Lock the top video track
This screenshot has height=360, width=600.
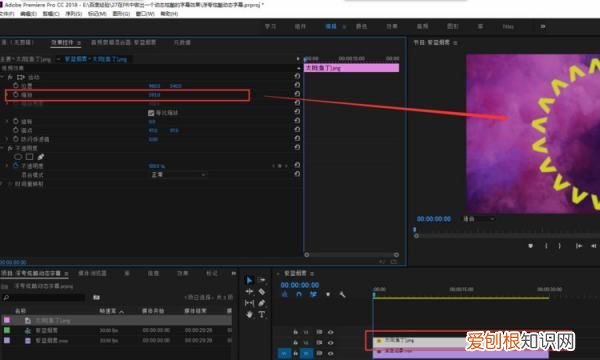[295, 332]
